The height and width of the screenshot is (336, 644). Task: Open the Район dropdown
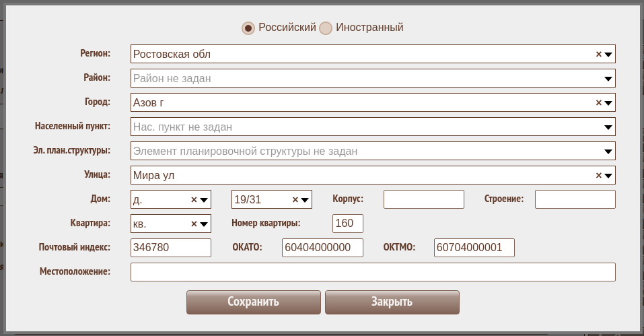(608, 79)
